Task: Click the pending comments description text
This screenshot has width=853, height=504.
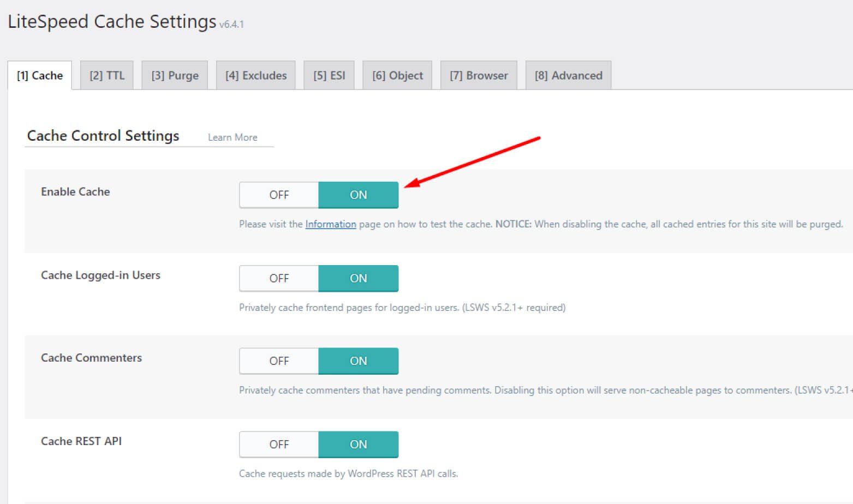Action: (x=546, y=391)
